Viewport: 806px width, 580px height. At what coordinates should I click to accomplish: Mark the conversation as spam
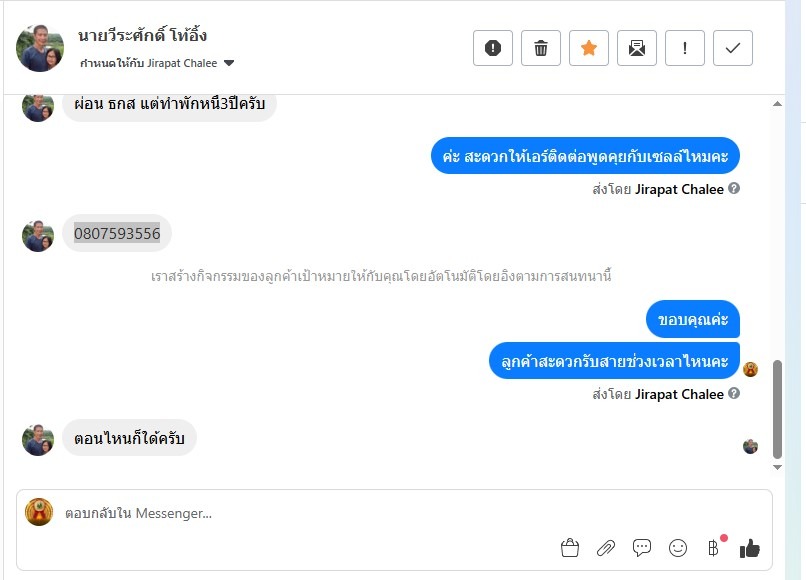(493, 48)
